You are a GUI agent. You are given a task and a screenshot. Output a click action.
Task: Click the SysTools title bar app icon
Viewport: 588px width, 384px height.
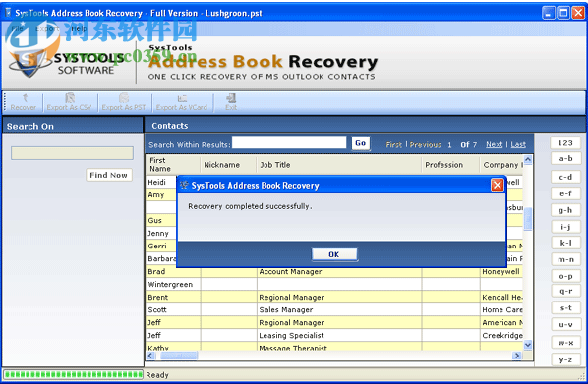tap(8, 13)
